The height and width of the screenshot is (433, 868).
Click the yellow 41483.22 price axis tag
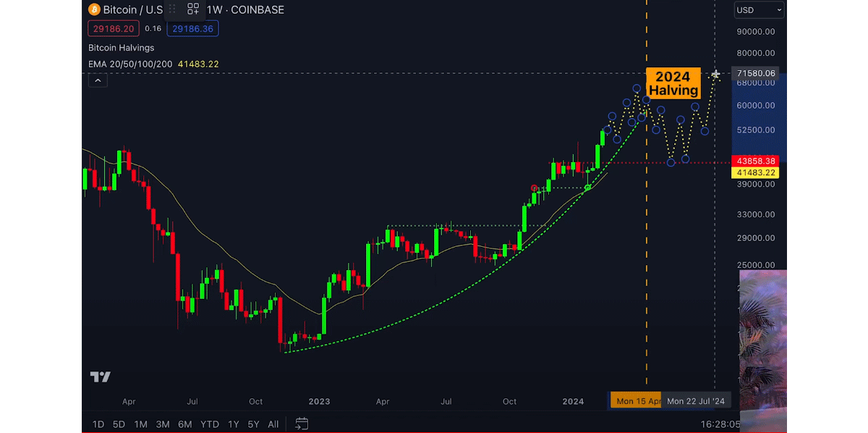tap(756, 172)
